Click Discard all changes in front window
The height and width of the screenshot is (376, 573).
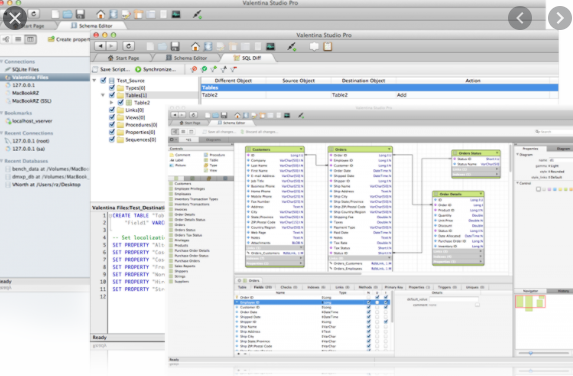coord(259,132)
